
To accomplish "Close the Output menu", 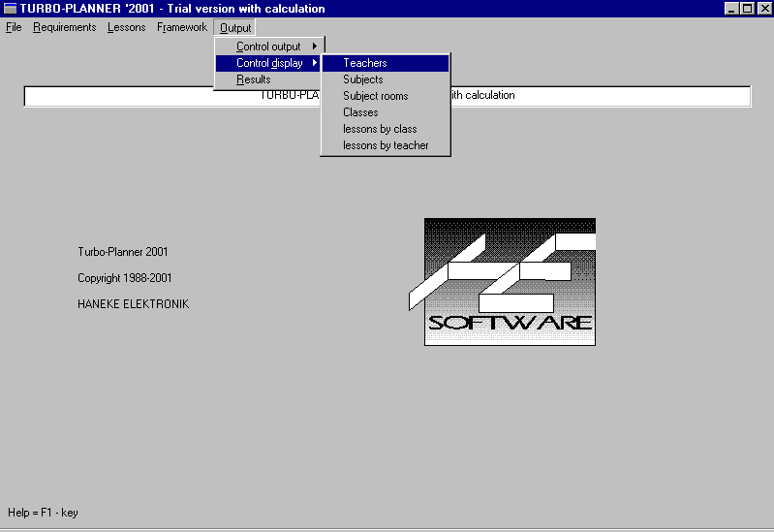I will pos(235,28).
